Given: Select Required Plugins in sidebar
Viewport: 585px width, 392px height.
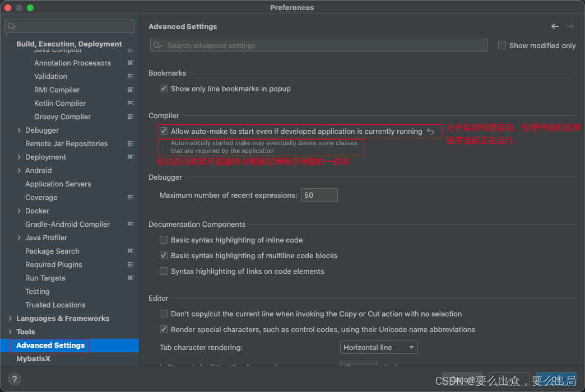Looking at the screenshot, I should tap(53, 264).
